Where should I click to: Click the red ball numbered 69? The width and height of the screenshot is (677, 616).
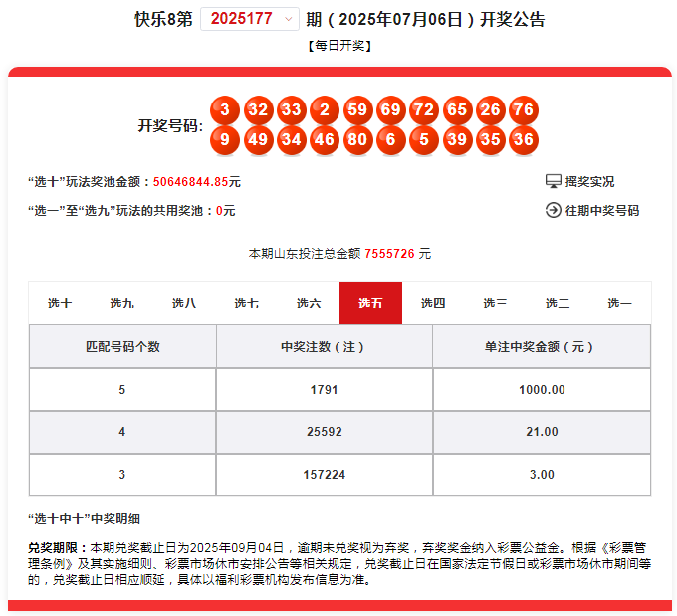(x=390, y=110)
